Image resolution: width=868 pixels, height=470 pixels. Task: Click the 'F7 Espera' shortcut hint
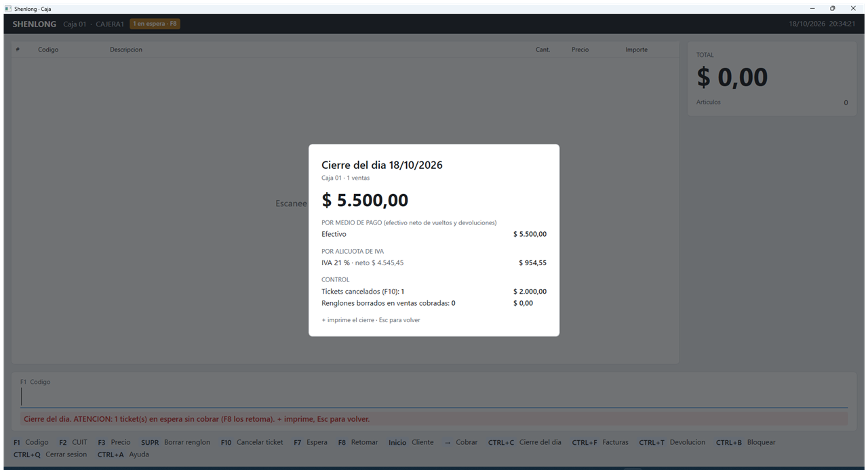[311, 442]
